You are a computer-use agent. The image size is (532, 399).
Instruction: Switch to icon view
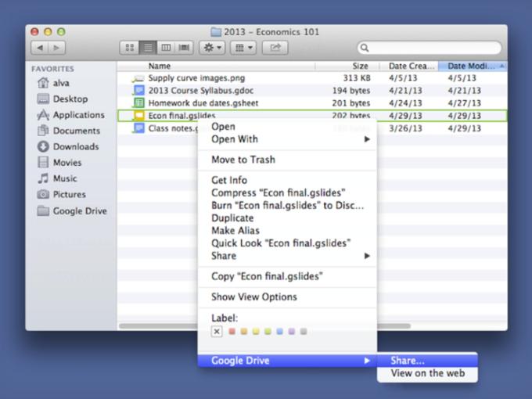(x=130, y=48)
